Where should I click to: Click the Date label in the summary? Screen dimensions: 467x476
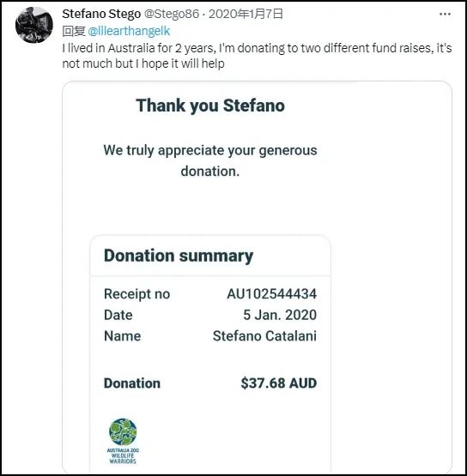coord(118,315)
